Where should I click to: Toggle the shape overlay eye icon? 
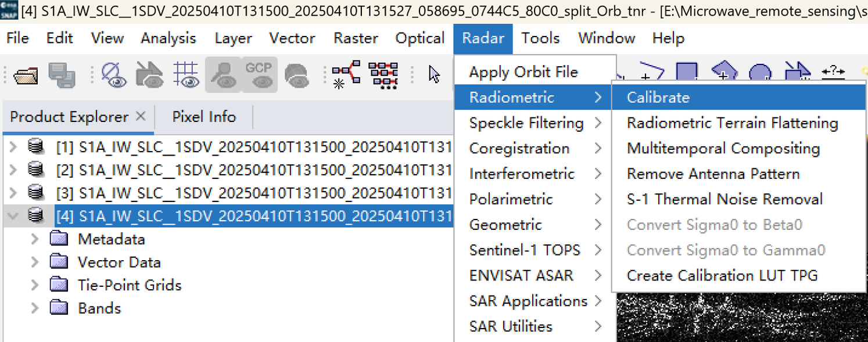pyautogui.click(x=149, y=75)
